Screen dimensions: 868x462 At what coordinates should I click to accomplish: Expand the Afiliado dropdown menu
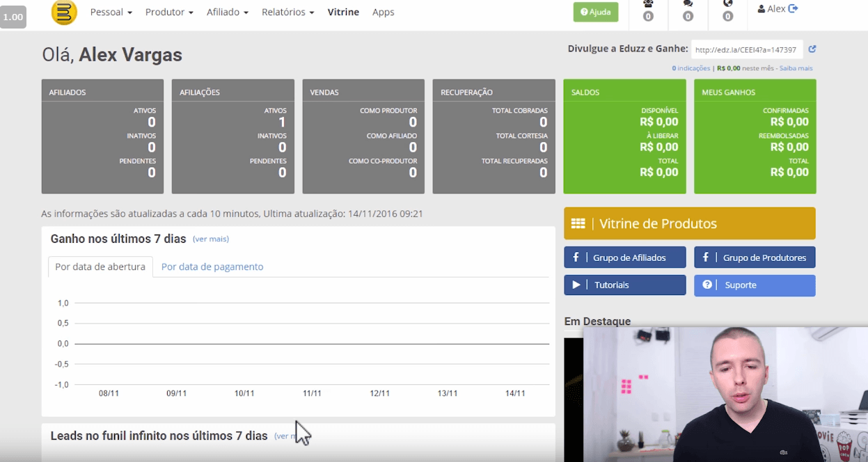[x=227, y=12]
